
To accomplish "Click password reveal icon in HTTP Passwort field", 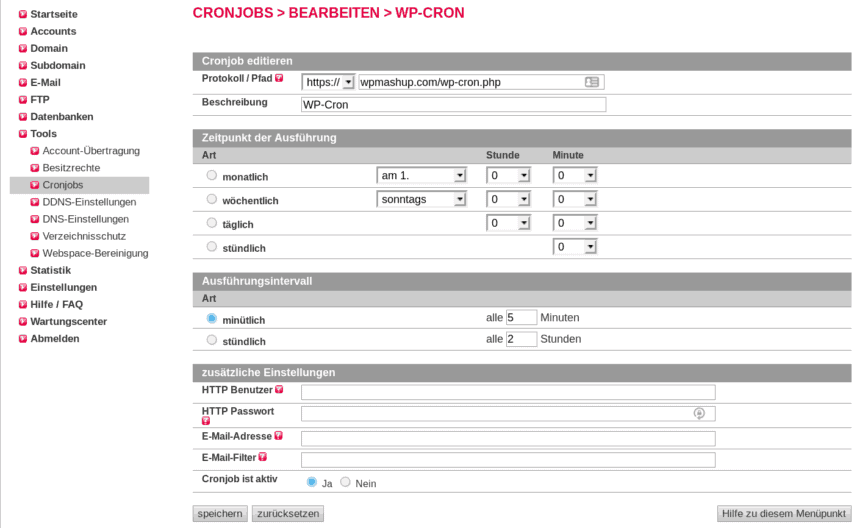I will point(699,413).
